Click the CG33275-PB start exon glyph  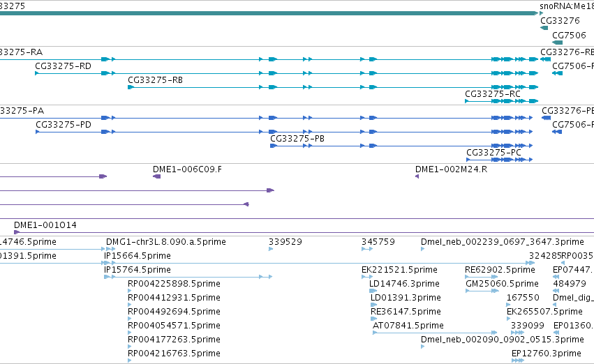pos(274,146)
